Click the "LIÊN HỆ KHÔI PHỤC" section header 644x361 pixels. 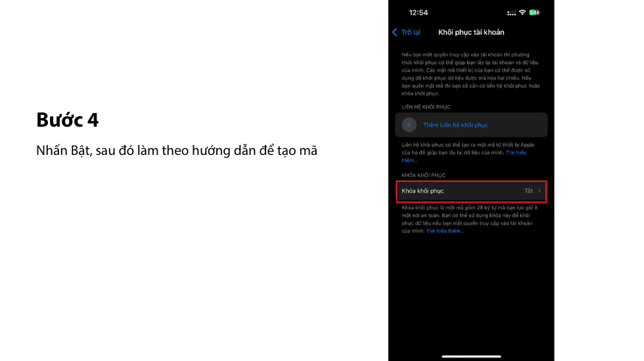(x=426, y=107)
